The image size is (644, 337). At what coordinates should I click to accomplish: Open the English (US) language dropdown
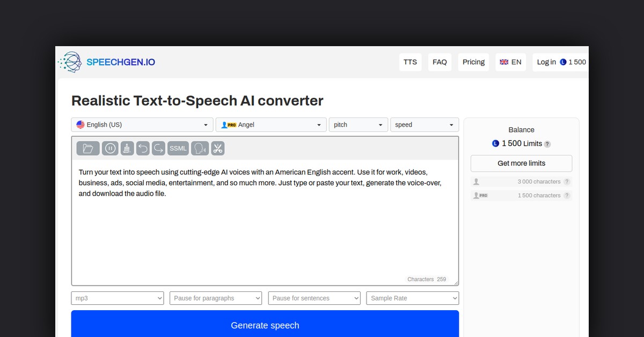(x=142, y=124)
